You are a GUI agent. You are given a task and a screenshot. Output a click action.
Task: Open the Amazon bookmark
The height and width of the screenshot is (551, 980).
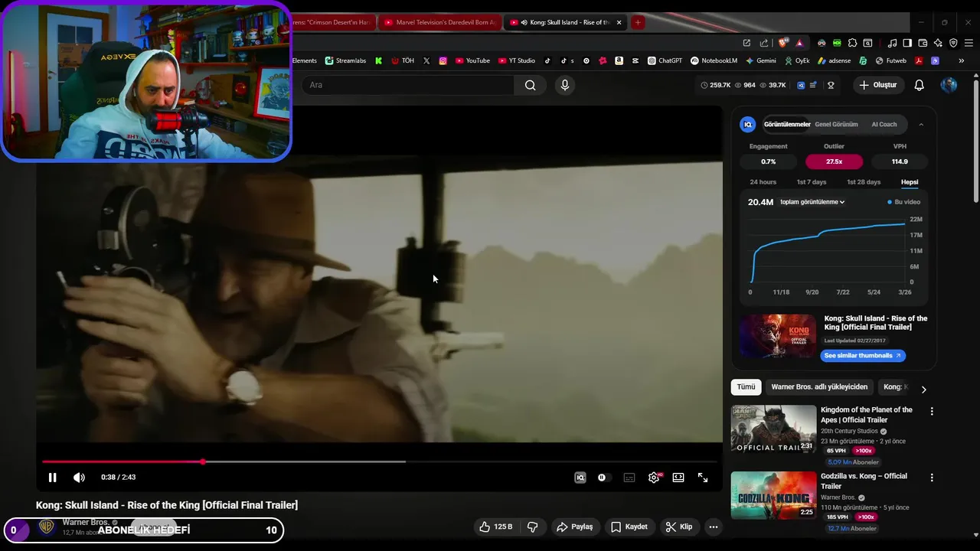click(619, 60)
